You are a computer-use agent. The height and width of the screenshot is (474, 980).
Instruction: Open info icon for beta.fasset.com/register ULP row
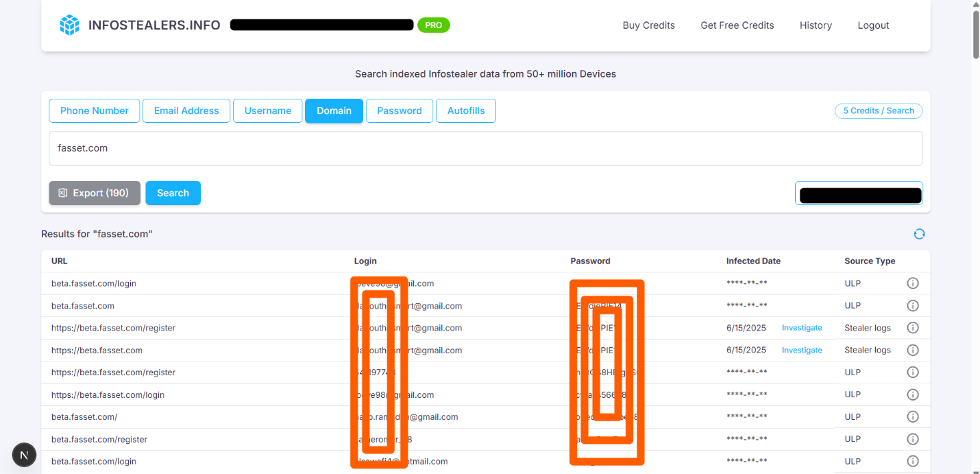(913, 439)
